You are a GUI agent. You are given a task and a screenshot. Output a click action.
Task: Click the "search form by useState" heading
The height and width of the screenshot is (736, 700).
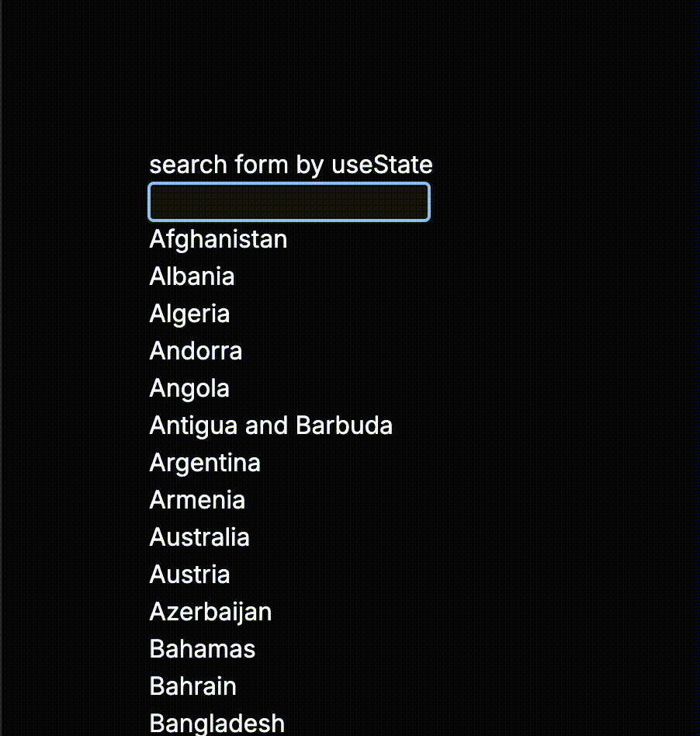291,165
